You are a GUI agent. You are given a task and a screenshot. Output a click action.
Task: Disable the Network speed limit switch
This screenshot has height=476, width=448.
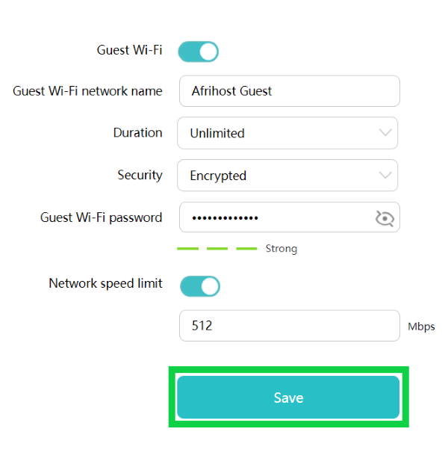(200, 285)
